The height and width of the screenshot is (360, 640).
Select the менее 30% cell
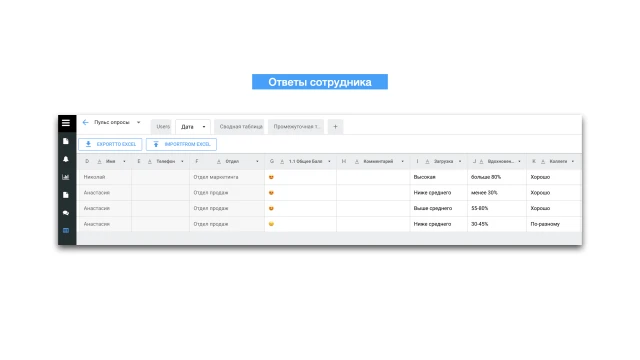(x=497, y=193)
